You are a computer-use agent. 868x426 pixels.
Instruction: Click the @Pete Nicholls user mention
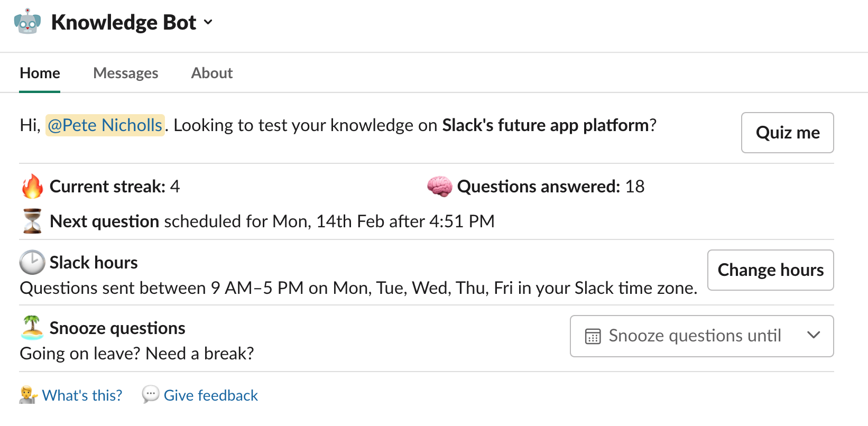[105, 125]
